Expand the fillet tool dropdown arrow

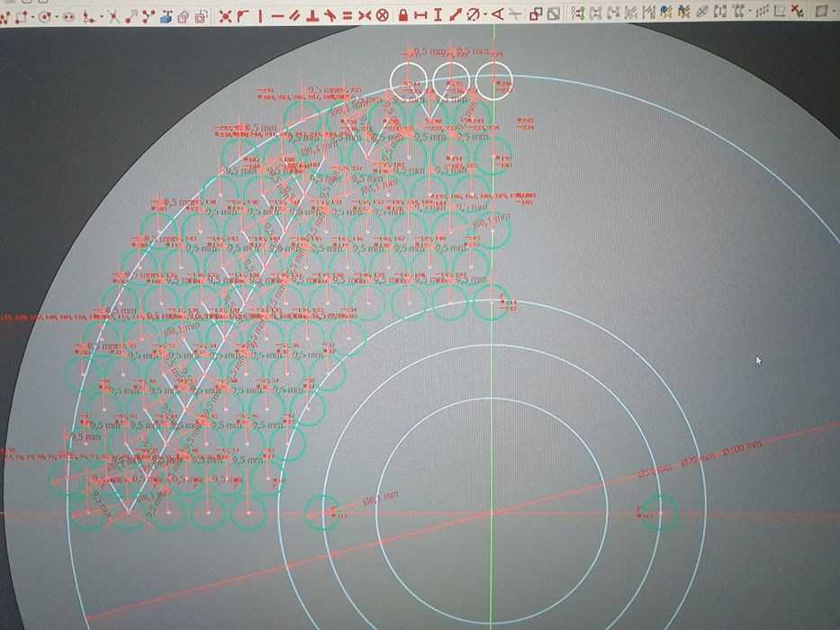(x=101, y=17)
